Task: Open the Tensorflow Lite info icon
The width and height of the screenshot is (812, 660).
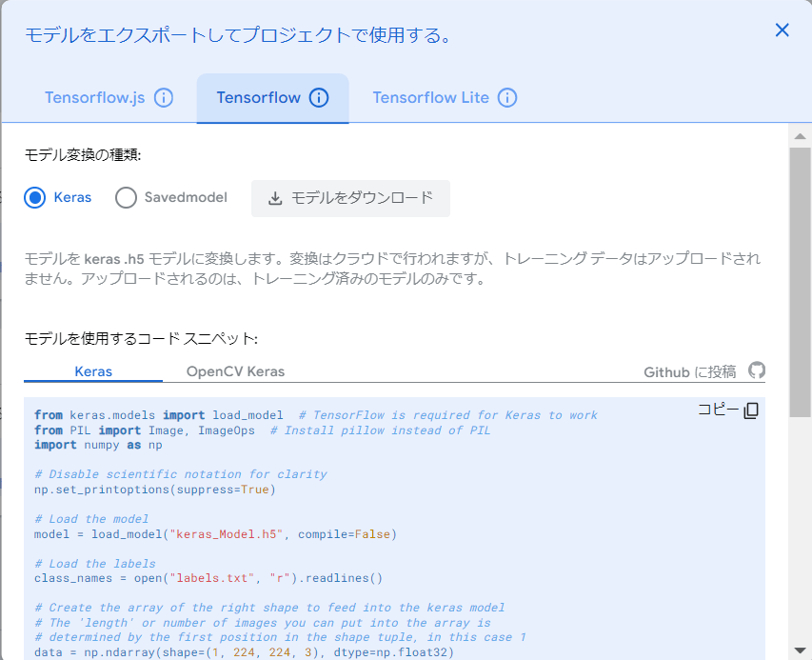Action: 507,97
